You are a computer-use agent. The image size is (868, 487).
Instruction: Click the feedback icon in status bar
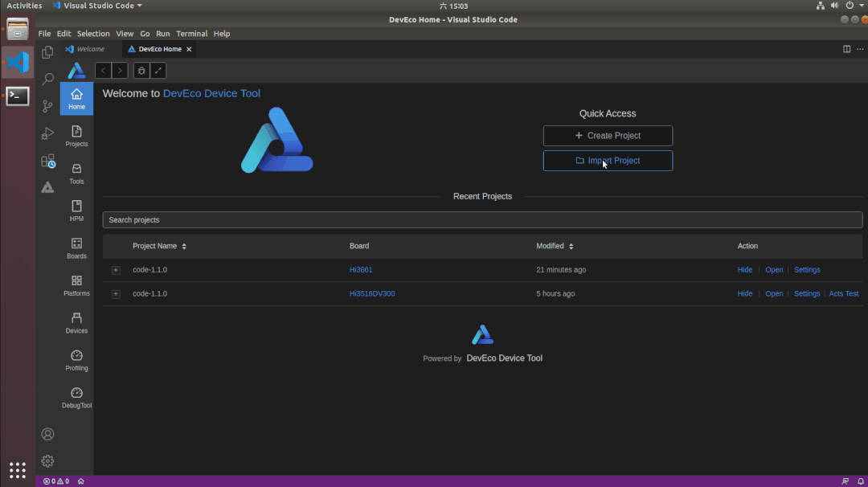click(x=845, y=481)
